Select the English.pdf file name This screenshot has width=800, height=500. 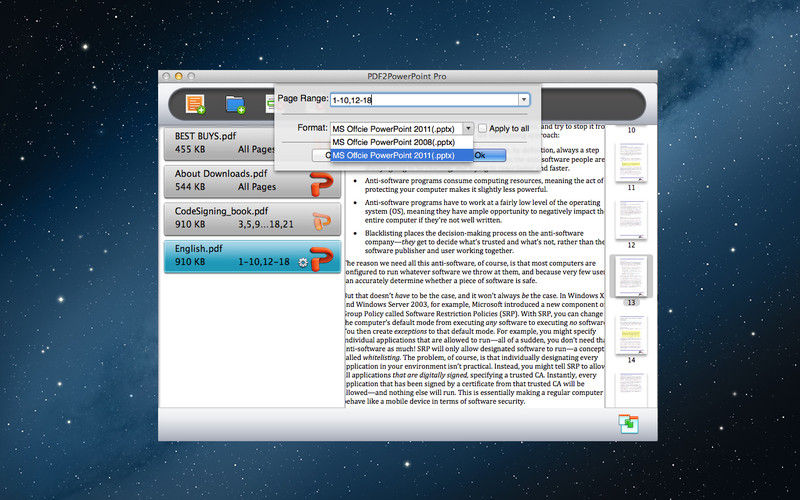point(198,248)
